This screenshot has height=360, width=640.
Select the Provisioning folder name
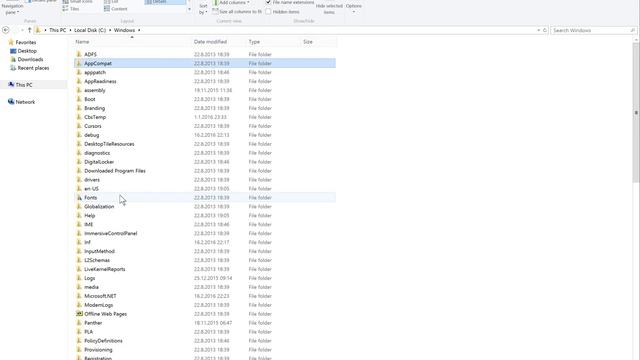coord(98,349)
